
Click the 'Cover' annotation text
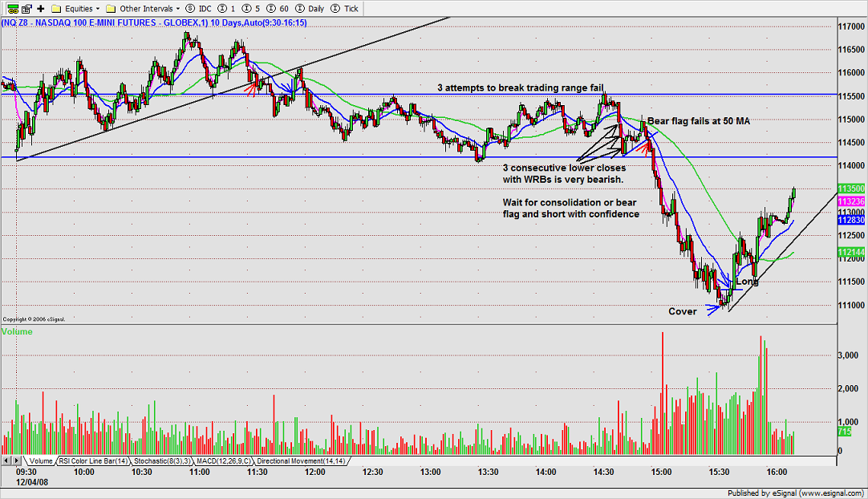click(683, 311)
